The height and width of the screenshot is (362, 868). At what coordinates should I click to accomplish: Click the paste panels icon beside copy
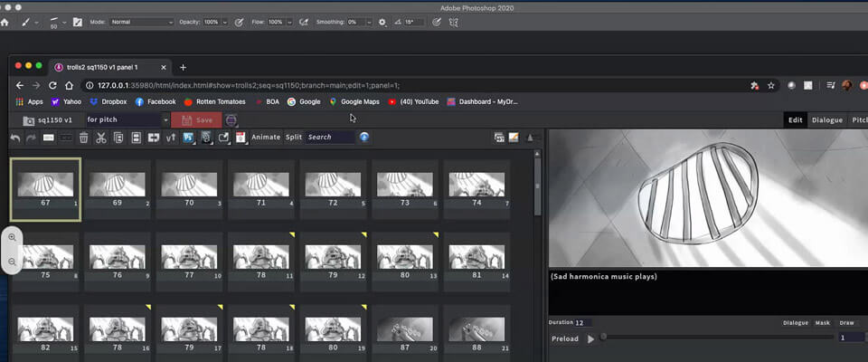click(136, 138)
